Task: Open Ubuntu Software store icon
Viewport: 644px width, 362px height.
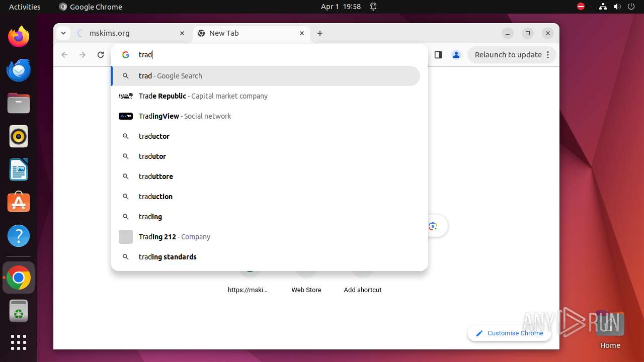Action: pyautogui.click(x=19, y=203)
